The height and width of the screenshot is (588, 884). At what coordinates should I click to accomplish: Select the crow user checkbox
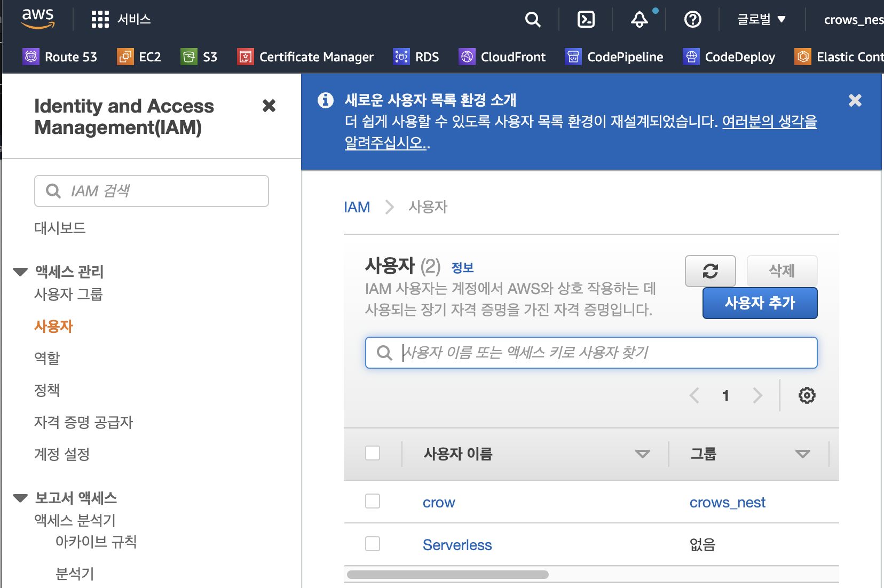click(373, 501)
